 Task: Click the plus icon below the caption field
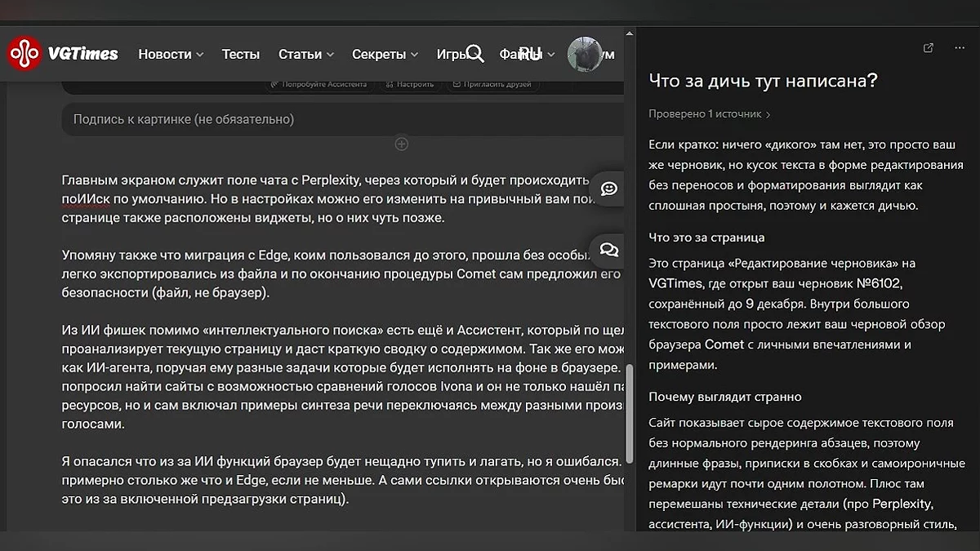tap(401, 144)
